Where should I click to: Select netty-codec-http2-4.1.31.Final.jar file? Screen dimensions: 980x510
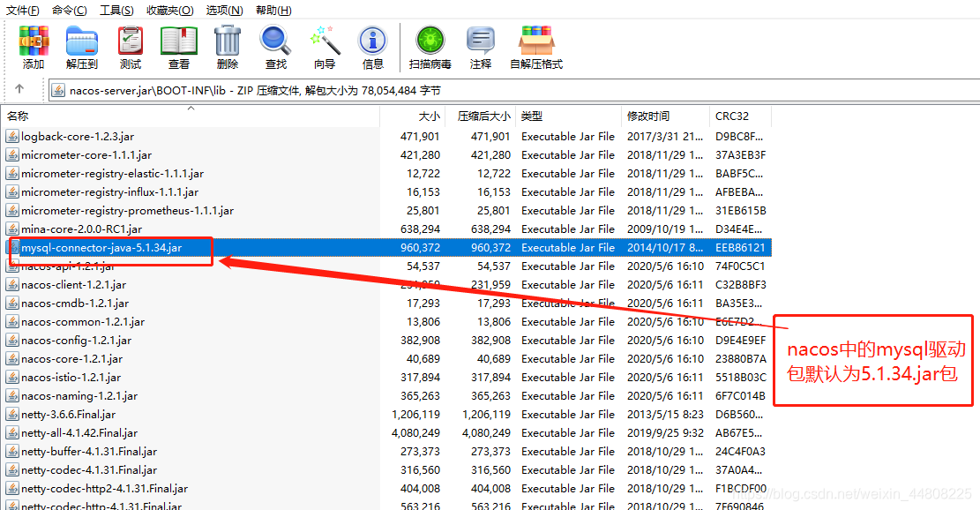pos(104,489)
